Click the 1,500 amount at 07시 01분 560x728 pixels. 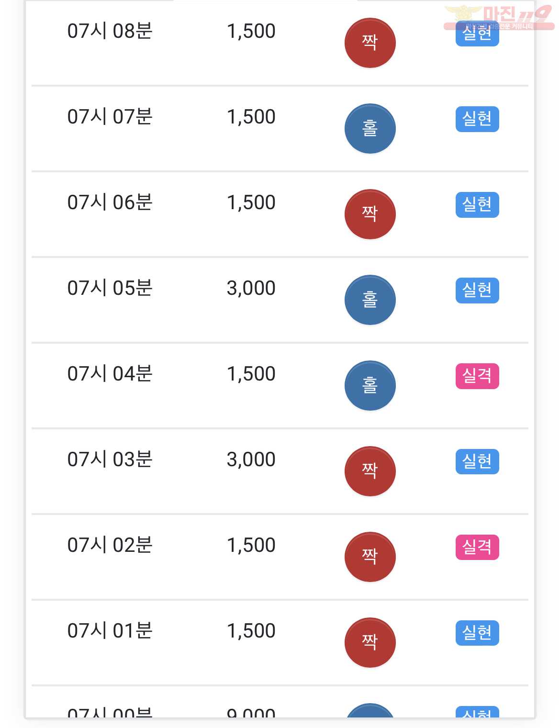[251, 631]
